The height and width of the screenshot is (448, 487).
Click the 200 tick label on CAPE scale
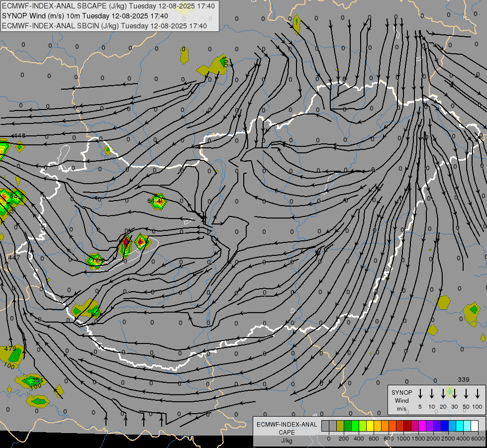[344, 439]
